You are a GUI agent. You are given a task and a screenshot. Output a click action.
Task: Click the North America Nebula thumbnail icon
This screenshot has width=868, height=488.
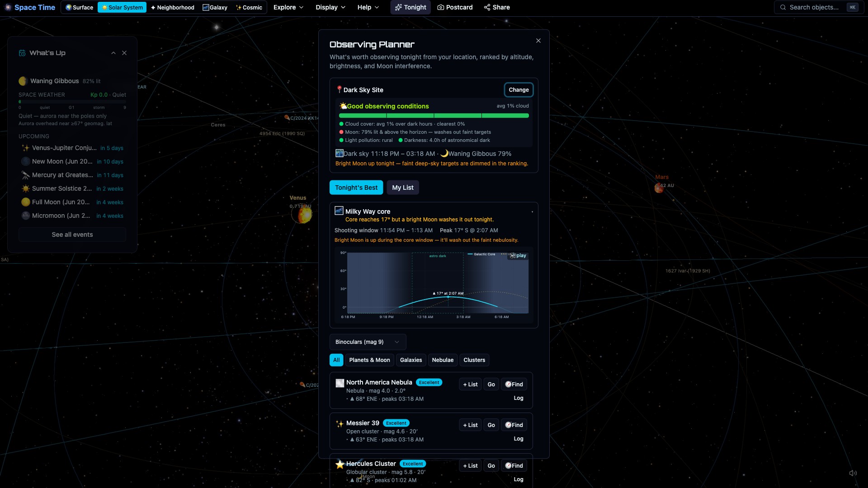tap(340, 383)
